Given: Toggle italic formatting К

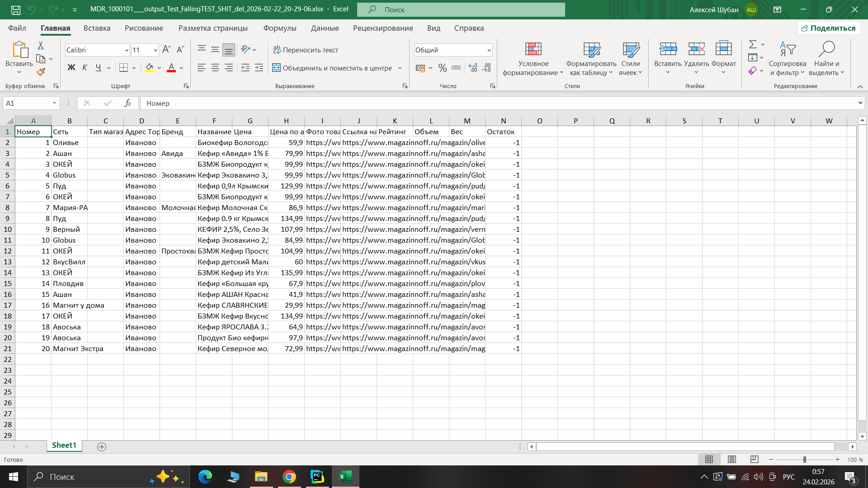Looking at the screenshot, I should point(85,68).
